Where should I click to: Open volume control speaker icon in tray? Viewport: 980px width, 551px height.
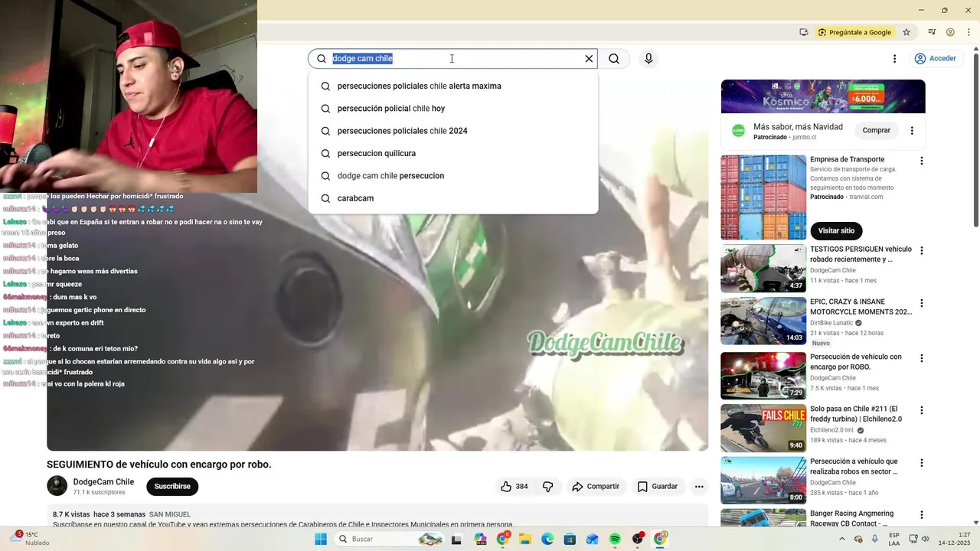tap(925, 539)
